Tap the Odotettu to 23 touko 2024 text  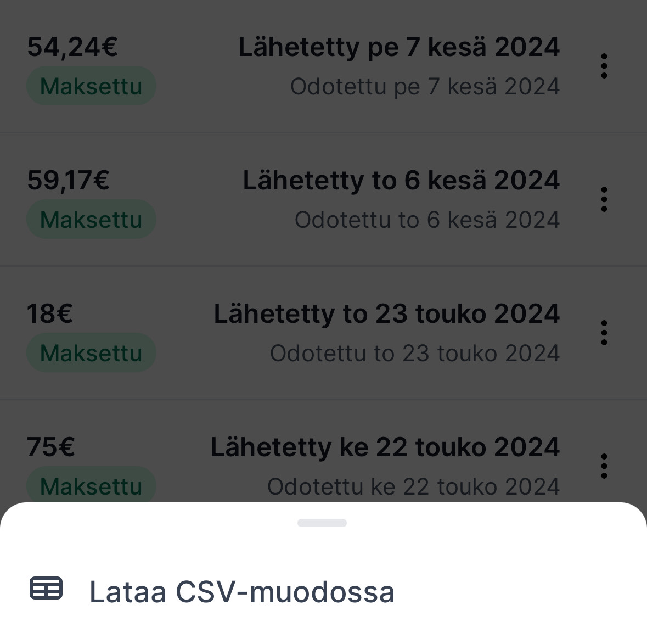(x=415, y=353)
